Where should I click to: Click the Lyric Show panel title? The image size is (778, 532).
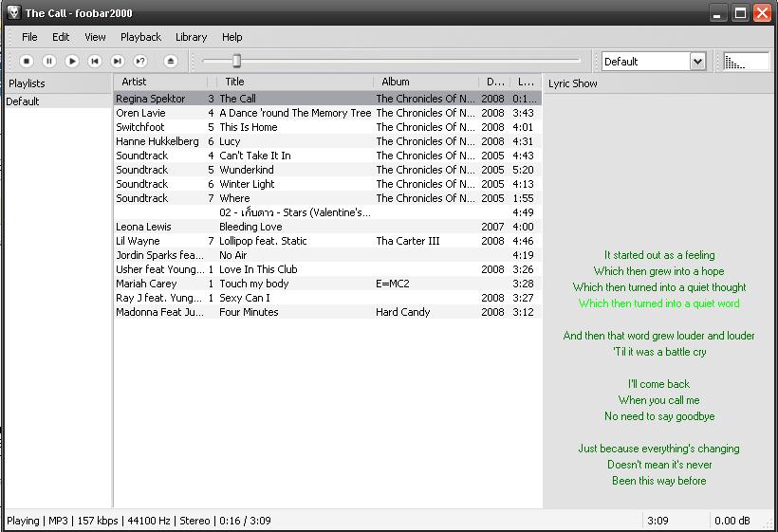pyautogui.click(x=572, y=83)
